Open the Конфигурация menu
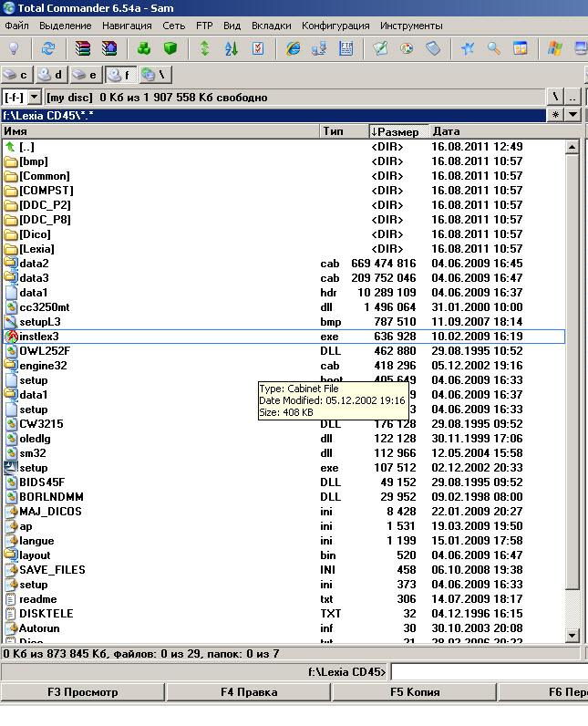The height and width of the screenshot is (726, 588). [335, 26]
